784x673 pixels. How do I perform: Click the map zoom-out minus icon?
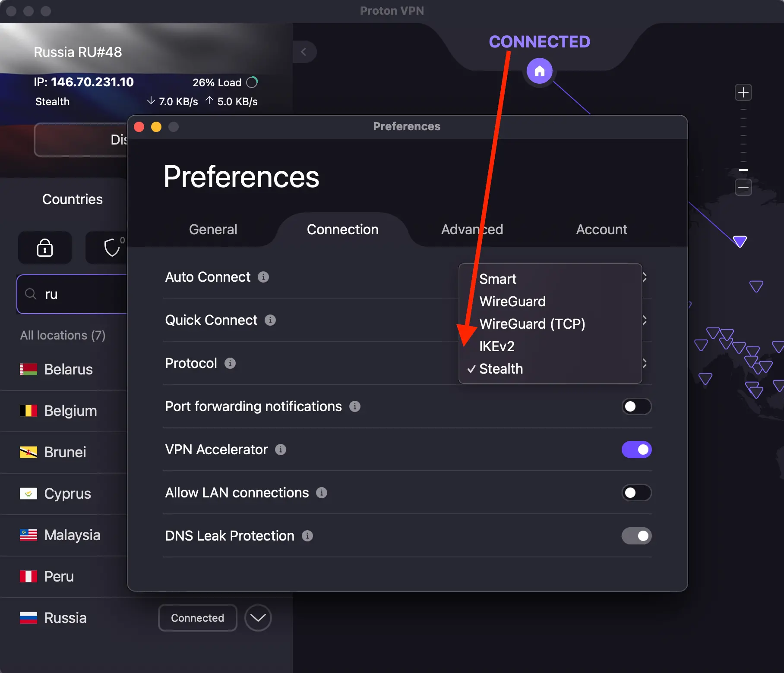click(743, 188)
